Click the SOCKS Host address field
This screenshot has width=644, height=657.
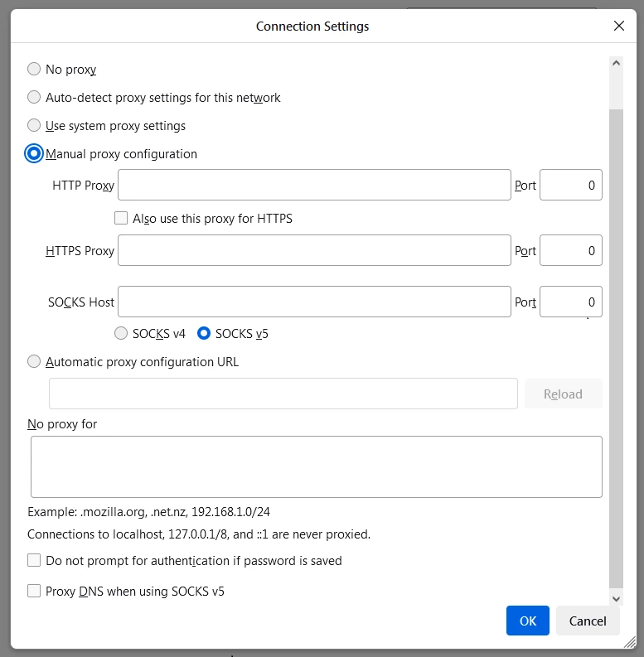314,302
